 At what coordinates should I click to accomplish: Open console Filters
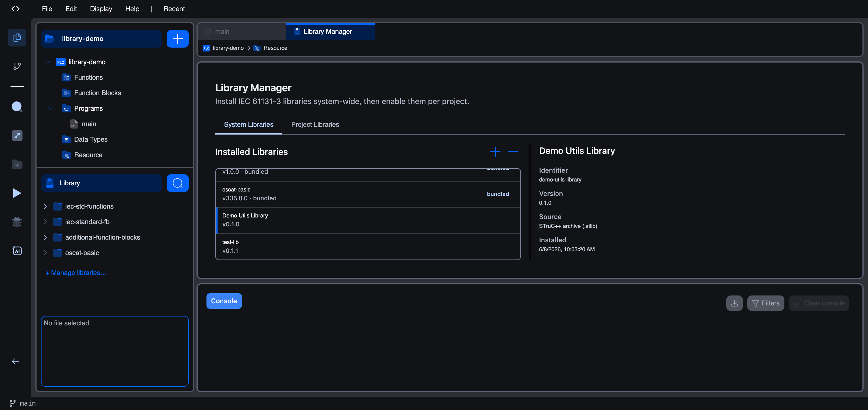pos(766,303)
